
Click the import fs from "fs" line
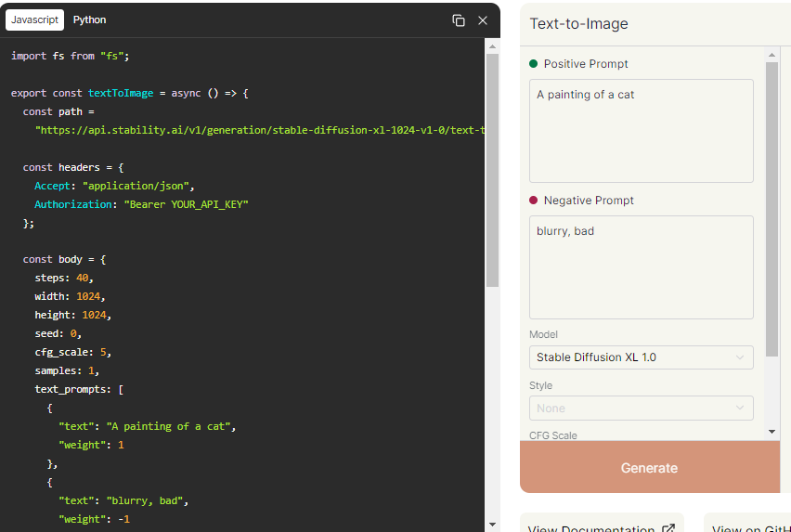(71, 56)
